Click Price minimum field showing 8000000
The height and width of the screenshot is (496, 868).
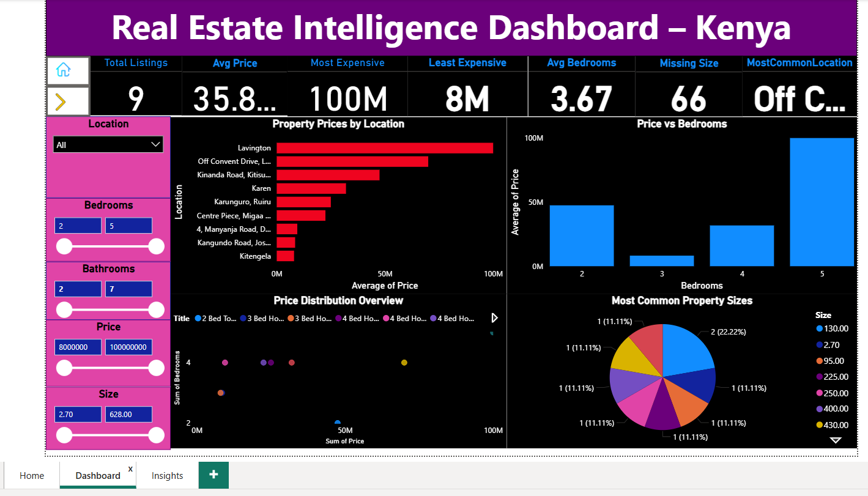78,347
